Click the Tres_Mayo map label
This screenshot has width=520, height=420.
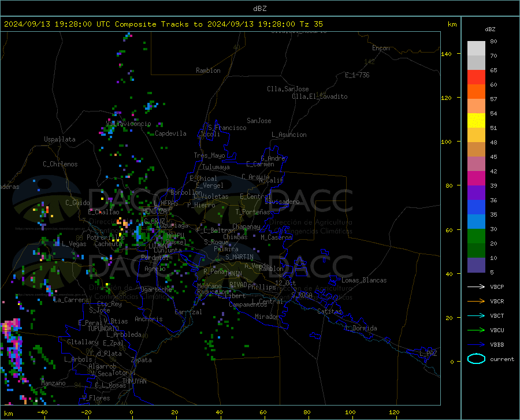(209, 155)
